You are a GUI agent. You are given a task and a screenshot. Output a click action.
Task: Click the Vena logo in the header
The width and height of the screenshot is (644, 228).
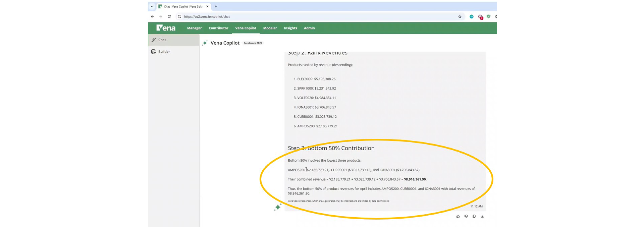pyautogui.click(x=166, y=28)
